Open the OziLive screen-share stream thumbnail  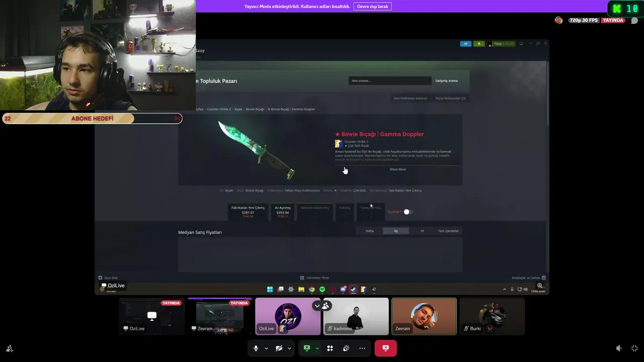pos(151,316)
